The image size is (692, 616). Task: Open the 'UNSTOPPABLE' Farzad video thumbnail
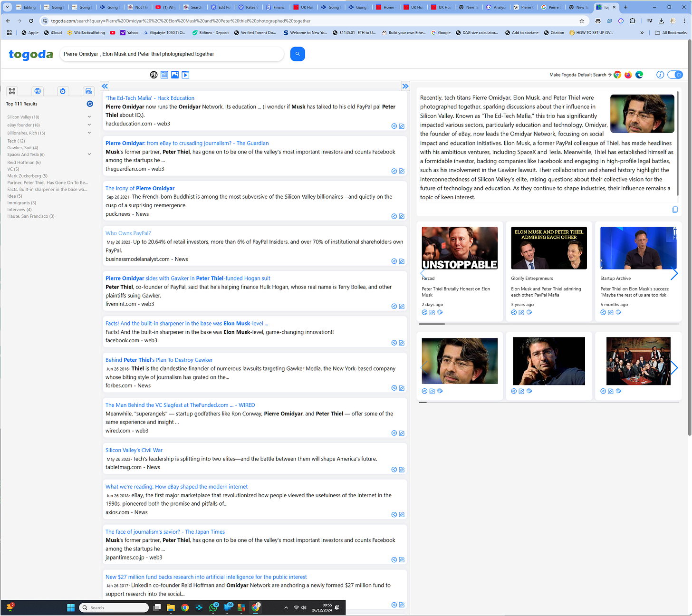click(460, 248)
